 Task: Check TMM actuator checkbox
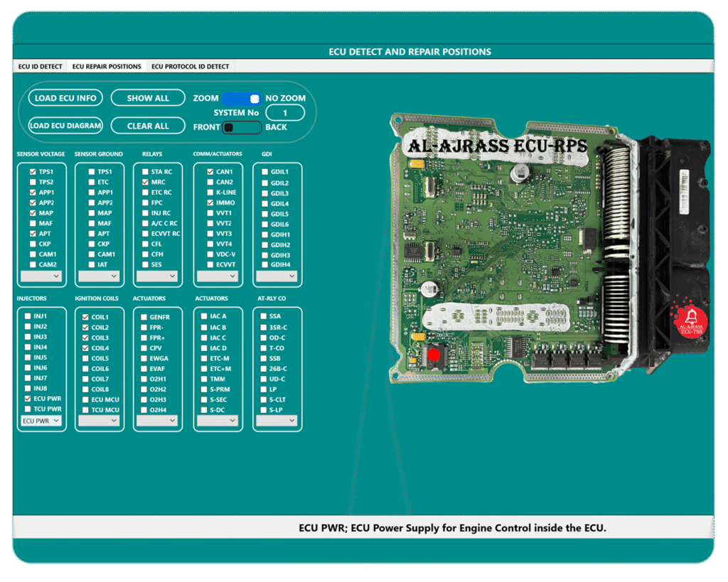coord(204,379)
